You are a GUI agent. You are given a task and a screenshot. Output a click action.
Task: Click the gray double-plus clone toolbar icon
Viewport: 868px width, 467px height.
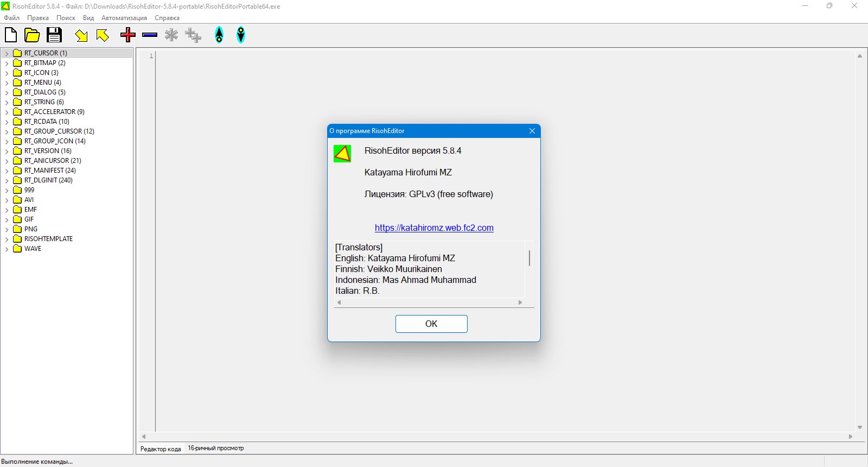(x=193, y=36)
